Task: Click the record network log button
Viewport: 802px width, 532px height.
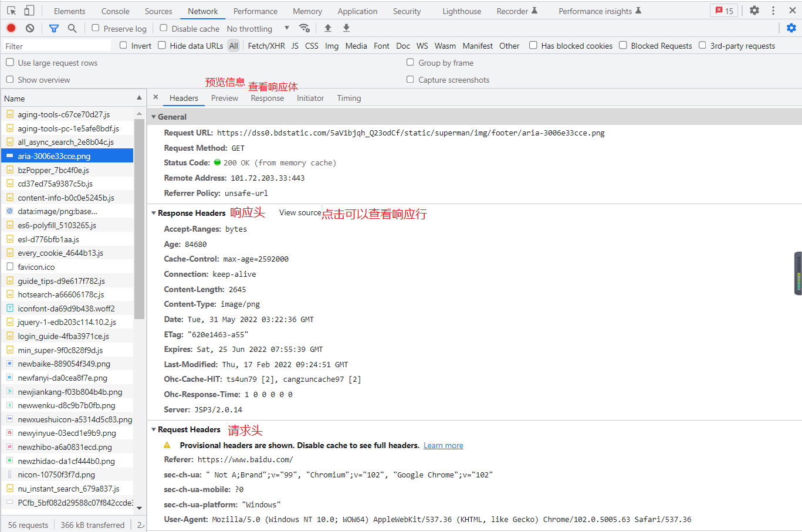Action: [x=11, y=28]
